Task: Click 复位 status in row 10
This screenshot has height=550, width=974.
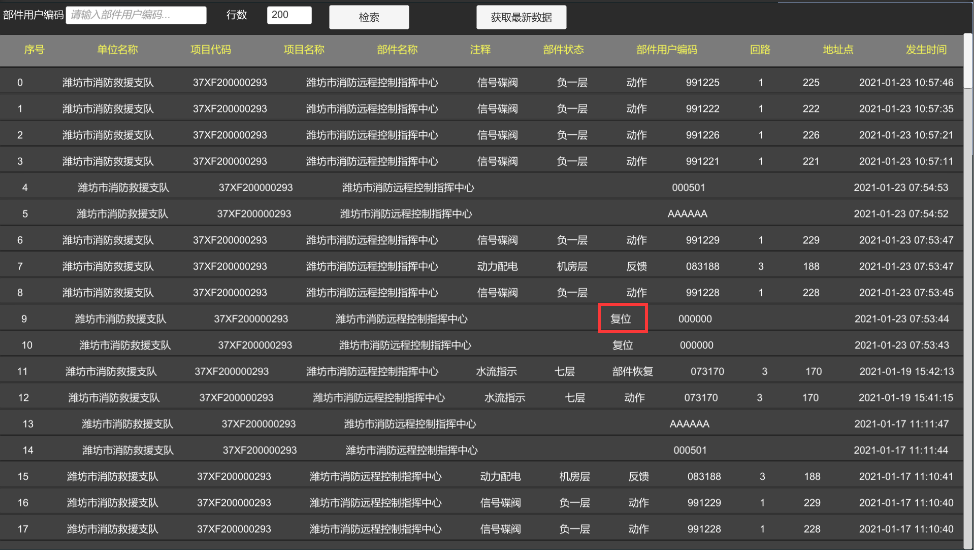Action: click(623, 346)
